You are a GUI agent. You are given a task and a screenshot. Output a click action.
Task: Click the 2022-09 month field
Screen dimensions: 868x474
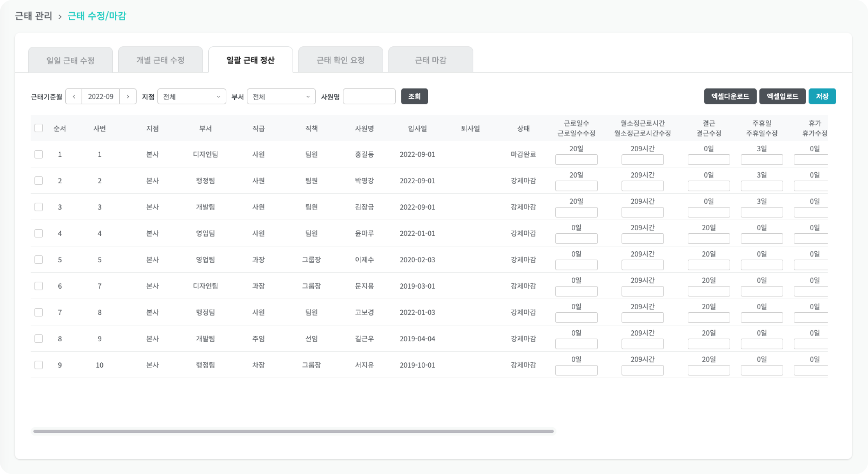point(101,97)
